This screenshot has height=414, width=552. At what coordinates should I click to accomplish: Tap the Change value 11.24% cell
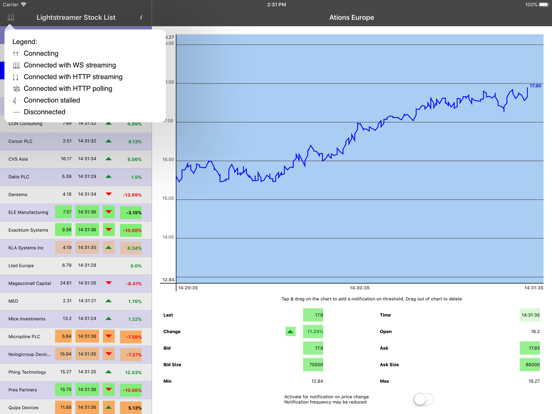(x=313, y=332)
